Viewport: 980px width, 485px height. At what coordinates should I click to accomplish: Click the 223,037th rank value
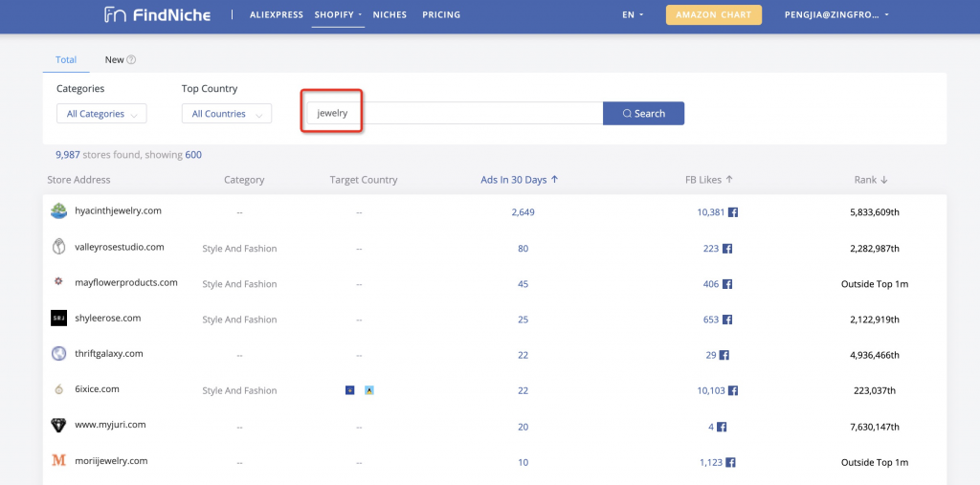pyautogui.click(x=875, y=390)
